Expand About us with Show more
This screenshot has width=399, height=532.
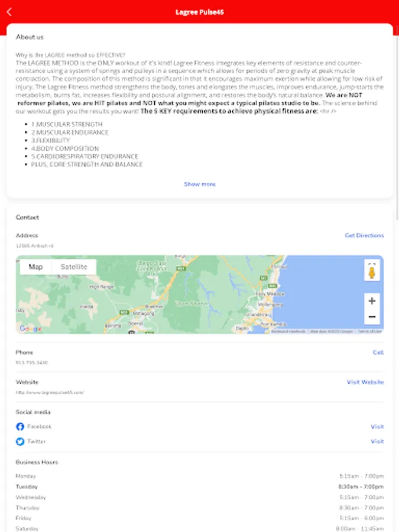[x=200, y=184]
